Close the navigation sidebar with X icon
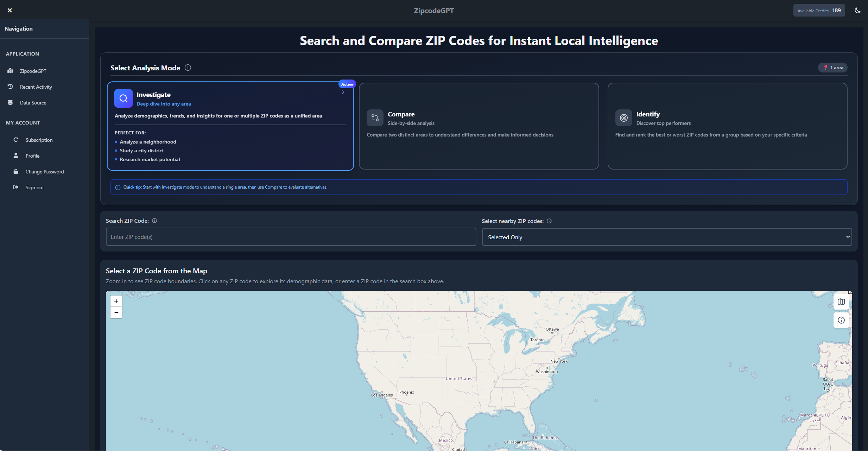This screenshot has width=868, height=451. (x=10, y=10)
